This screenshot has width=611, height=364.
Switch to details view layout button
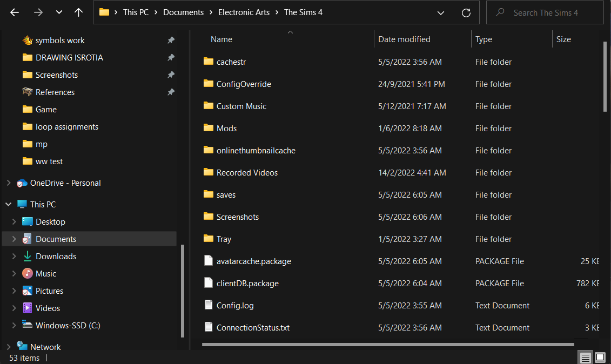[585, 358]
